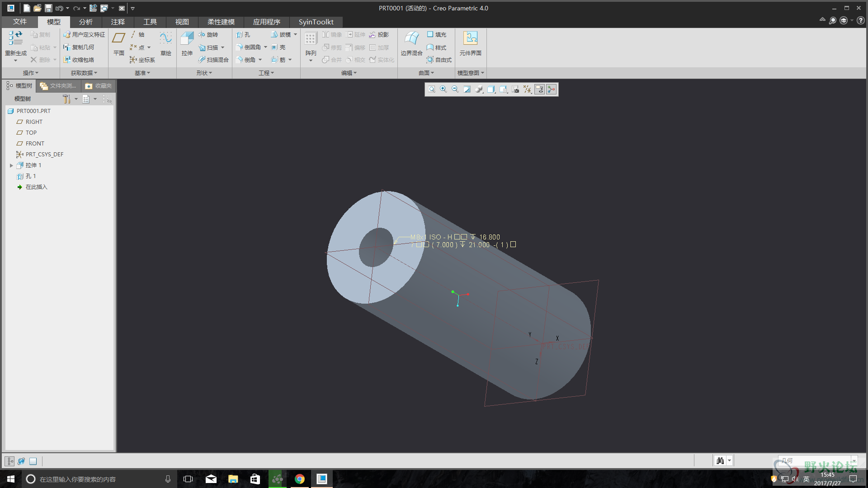Click the Coordinate System (坐标系) tool
The height and width of the screenshot is (488, 868).
[x=142, y=60]
